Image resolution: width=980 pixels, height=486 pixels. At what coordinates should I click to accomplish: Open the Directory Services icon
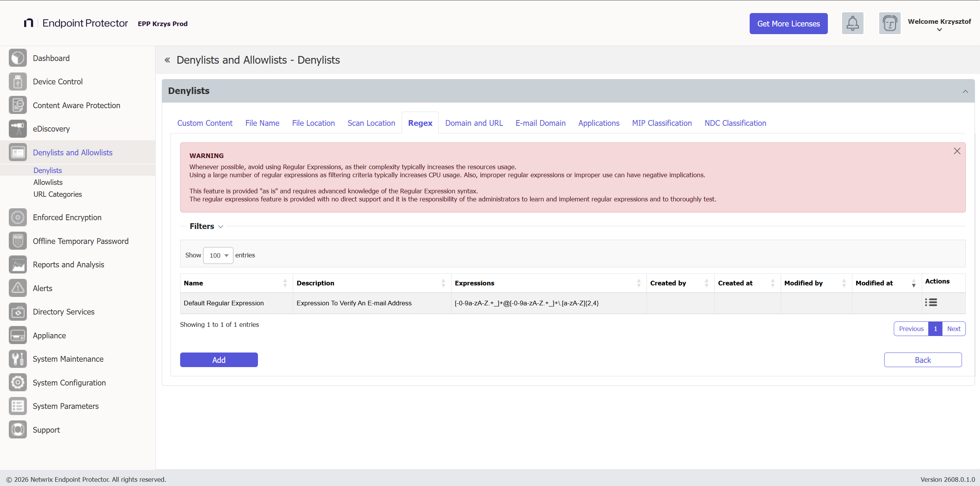point(18,312)
